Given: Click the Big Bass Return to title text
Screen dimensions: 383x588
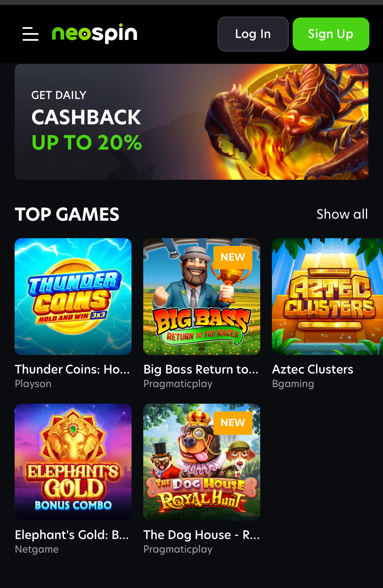Looking at the screenshot, I should pos(201,370).
